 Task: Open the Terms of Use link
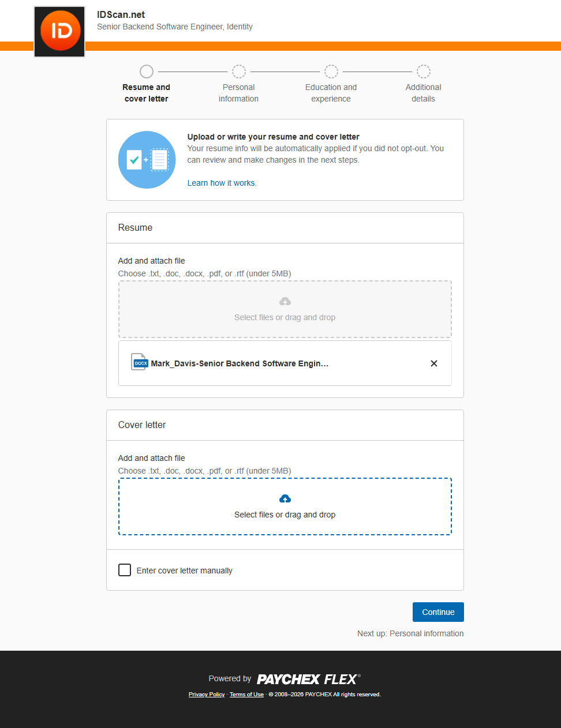[246, 695]
